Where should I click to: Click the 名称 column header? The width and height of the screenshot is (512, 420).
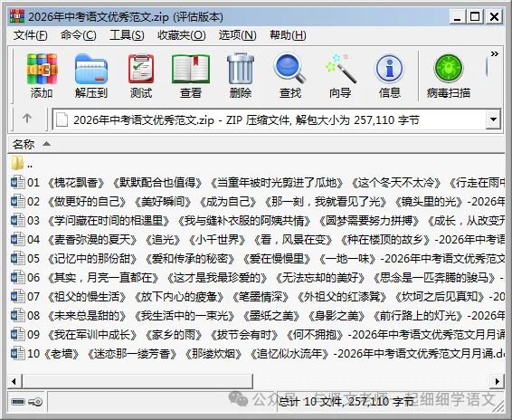[255, 144]
